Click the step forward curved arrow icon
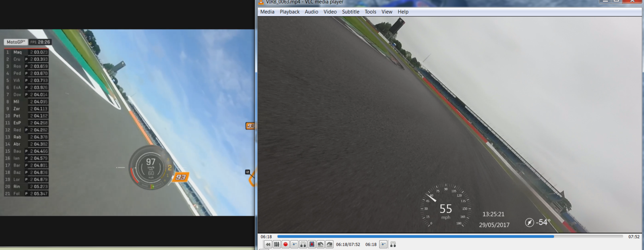This screenshot has width=644, height=250. coord(330,244)
